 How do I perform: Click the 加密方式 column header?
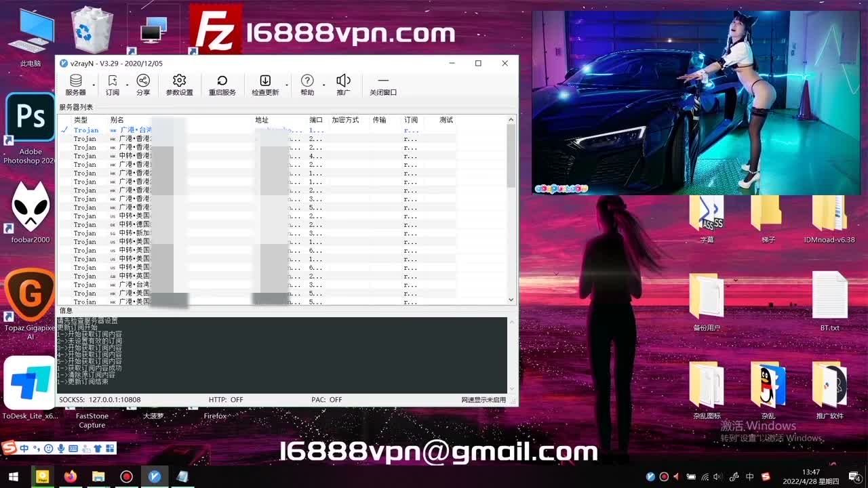345,120
